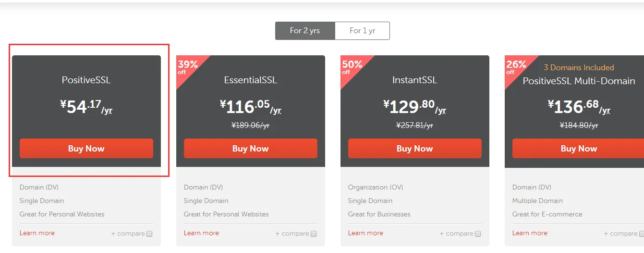Tick the compare checkbox for PositiveSSL
This screenshot has width=644, height=253.
tap(149, 234)
